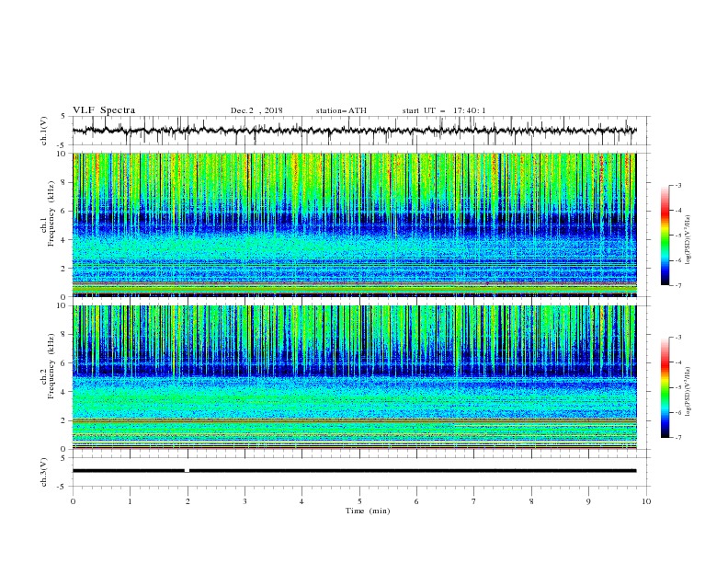
Task: Click time axis tick label "6"
Action: (x=416, y=501)
